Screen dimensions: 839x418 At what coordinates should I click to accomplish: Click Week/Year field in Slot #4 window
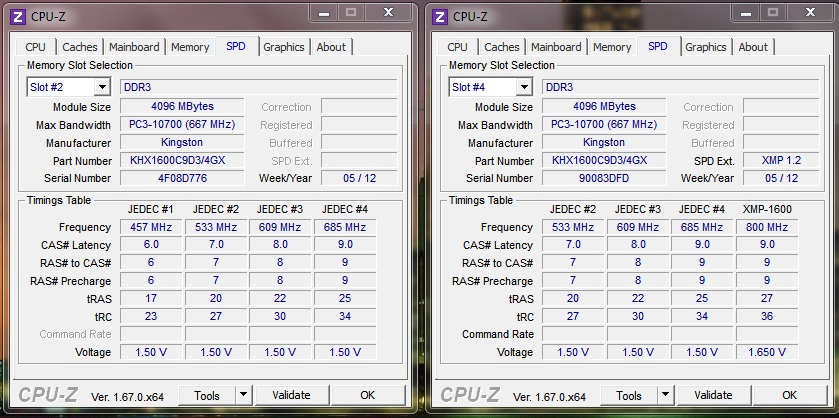click(x=781, y=178)
